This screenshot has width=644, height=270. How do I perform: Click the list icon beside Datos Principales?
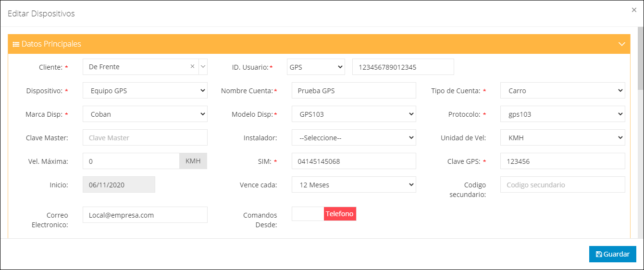pyautogui.click(x=16, y=44)
